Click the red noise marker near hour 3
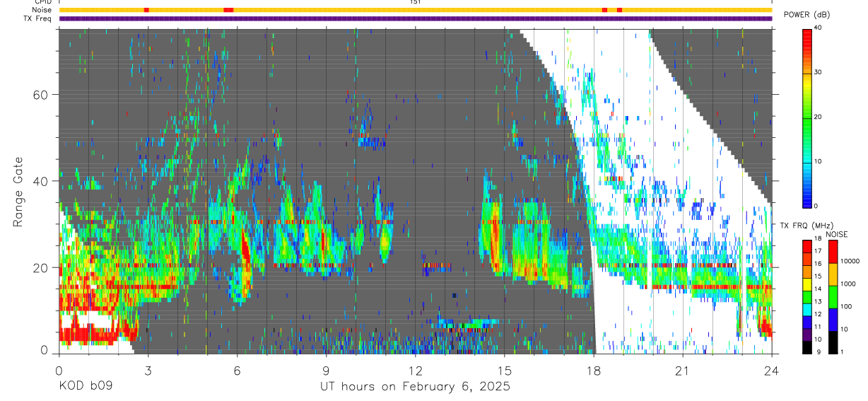Screen dimensions: 868x401 [146, 10]
